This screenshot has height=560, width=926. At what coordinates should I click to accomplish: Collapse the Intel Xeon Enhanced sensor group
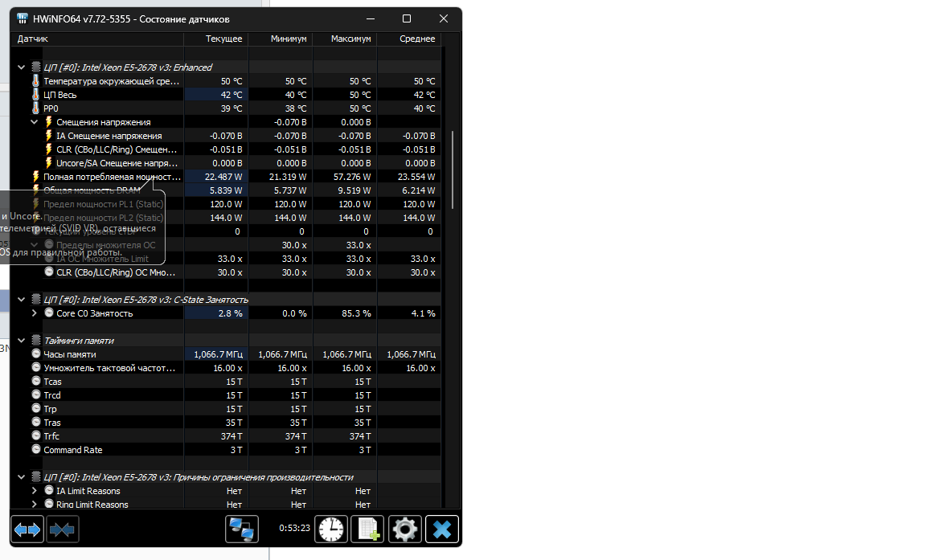[x=21, y=67]
